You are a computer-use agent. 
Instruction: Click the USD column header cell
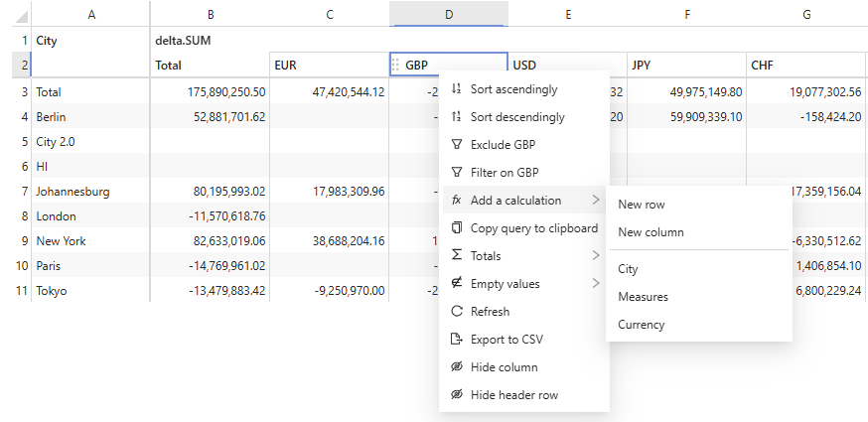(567, 65)
